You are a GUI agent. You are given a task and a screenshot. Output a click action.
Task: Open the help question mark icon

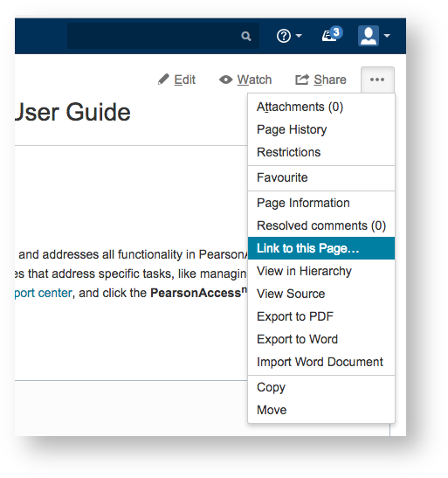click(284, 36)
